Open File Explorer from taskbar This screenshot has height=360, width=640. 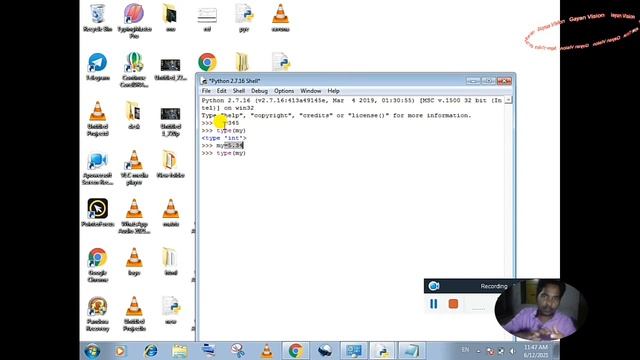point(180,351)
